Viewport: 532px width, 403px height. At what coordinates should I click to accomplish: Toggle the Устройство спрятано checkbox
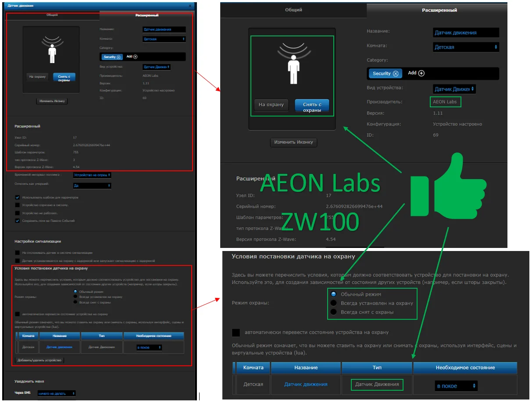[x=17, y=205]
